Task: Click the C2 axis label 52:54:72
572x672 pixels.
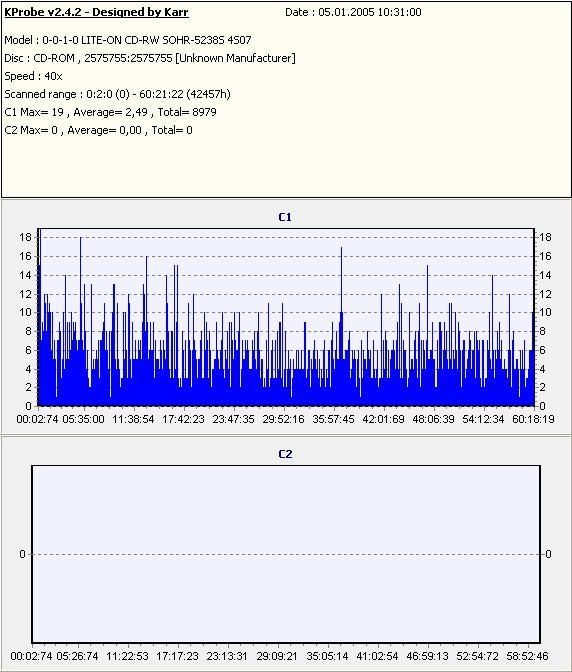Action: point(478,656)
